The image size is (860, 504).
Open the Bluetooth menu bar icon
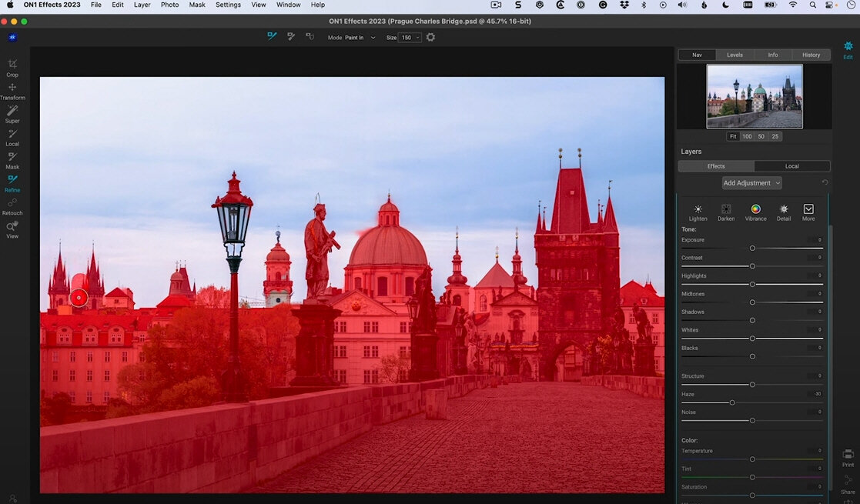[644, 5]
